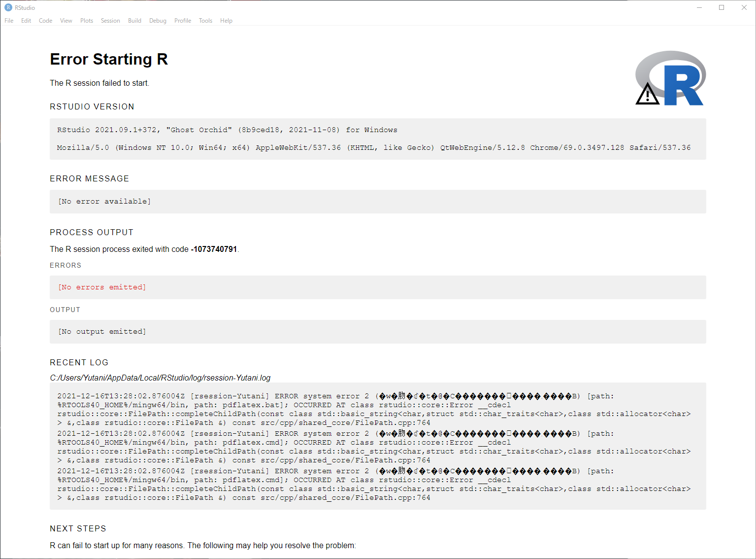This screenshot has height=559, width=756.
Task: Open the Plots menu
Action: pyautogui.click(x=86, y=21)
